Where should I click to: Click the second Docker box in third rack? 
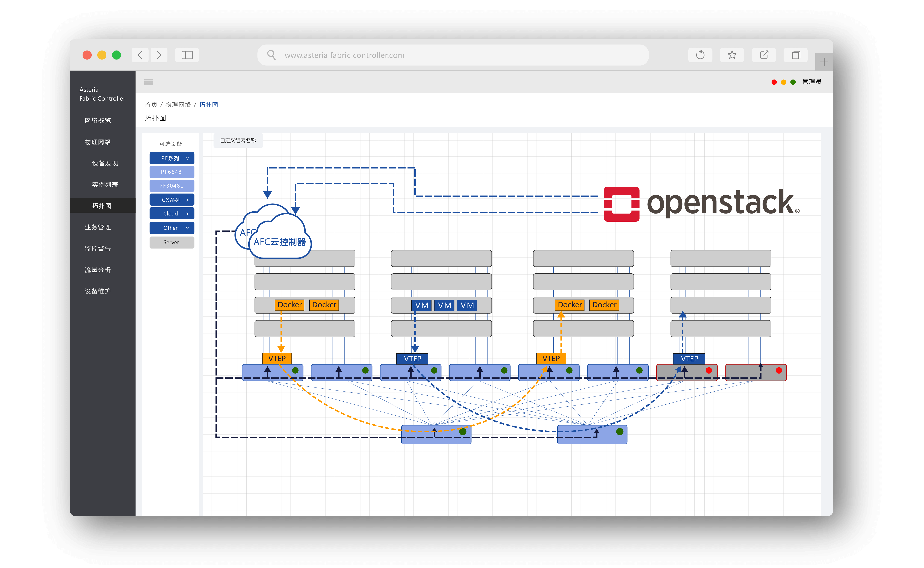[604, 305]
